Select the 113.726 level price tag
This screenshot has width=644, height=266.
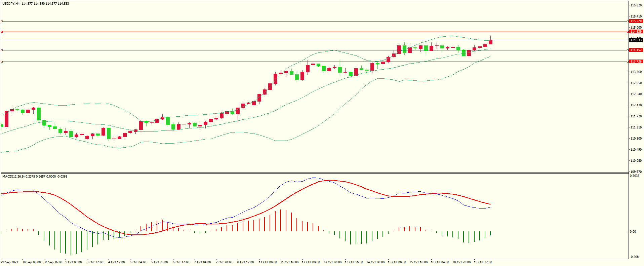tap(636, 62)
